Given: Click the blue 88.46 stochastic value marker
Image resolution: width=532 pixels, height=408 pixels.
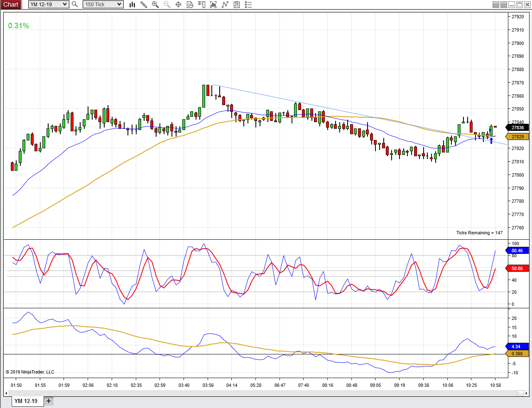Looking at the screenshot, I should tap(517, 251).
